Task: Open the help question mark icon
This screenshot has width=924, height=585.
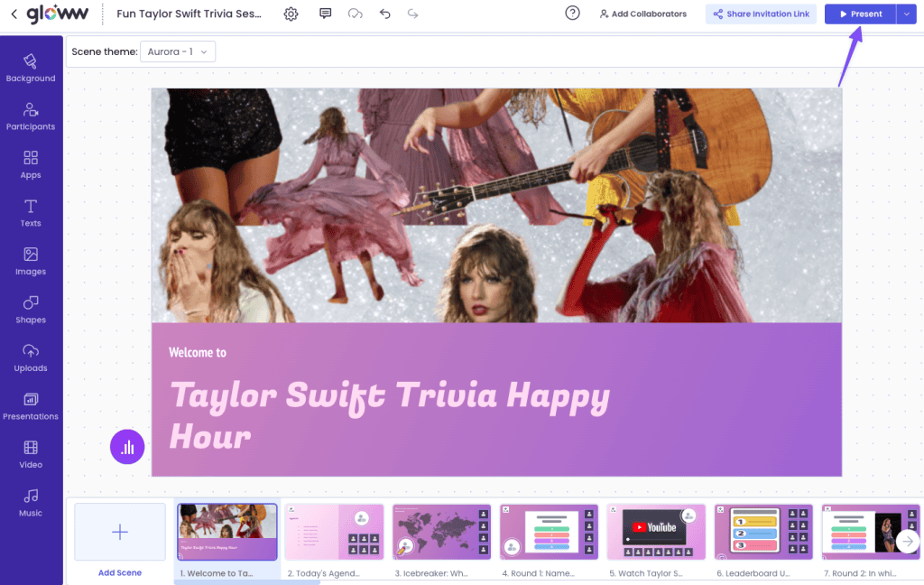Action: pos(572,13)
